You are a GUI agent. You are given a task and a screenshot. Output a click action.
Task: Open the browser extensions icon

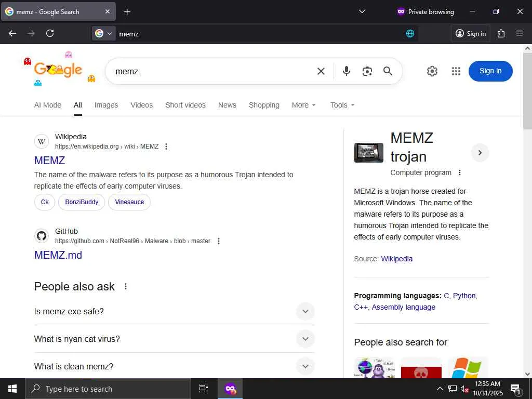click(x=501, y=33)
